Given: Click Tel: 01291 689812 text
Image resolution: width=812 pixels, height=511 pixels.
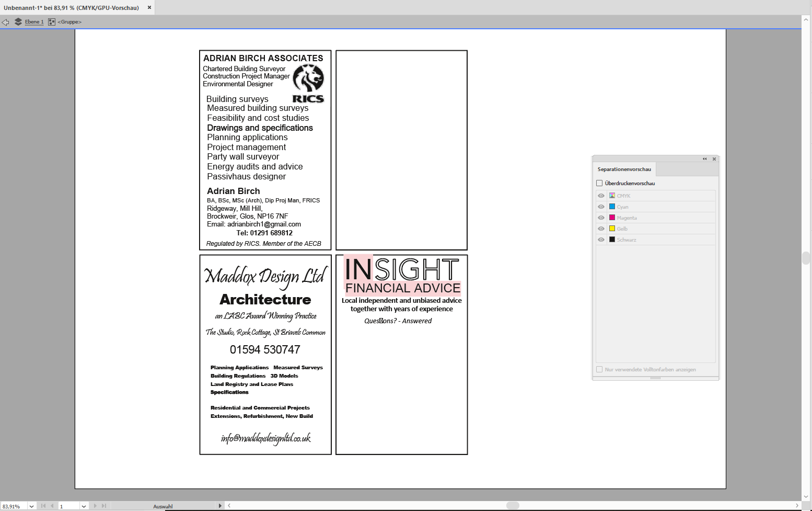Looking at the screenshot, I should [x=264, y=233].
